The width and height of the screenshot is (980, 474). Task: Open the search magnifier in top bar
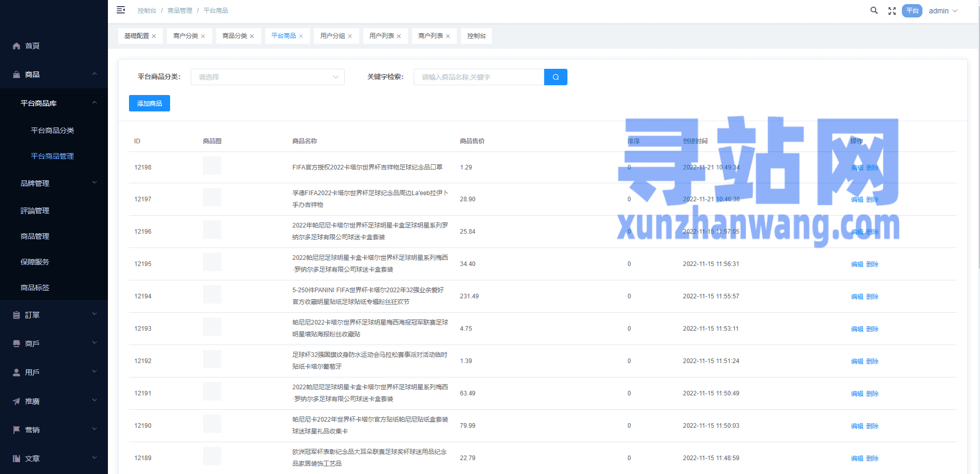tap(874, 10)
